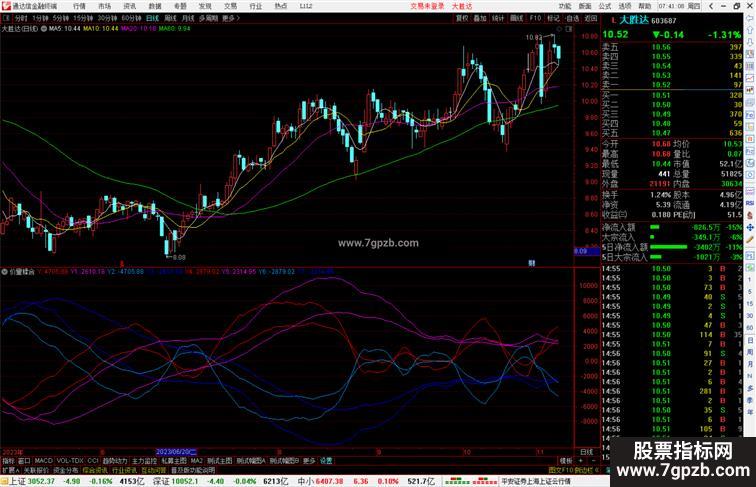Switch chart to 5分钟 period

pos(61,18)
